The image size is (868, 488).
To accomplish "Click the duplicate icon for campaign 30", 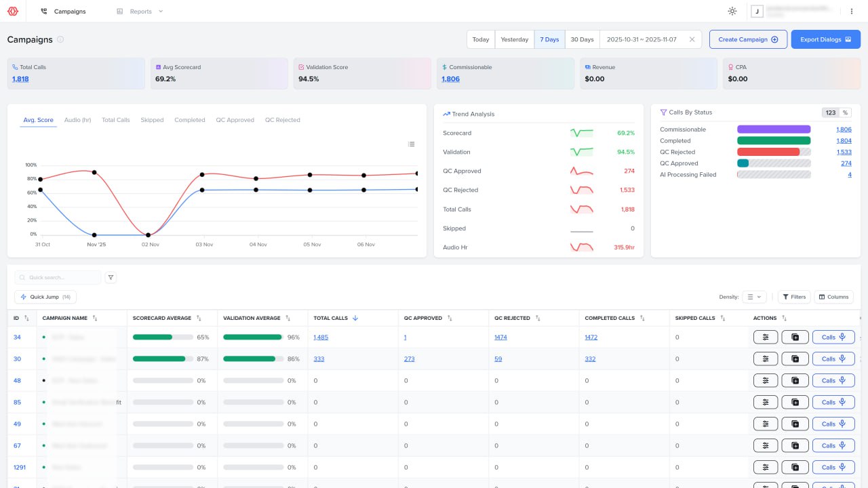I will [795, 359].
